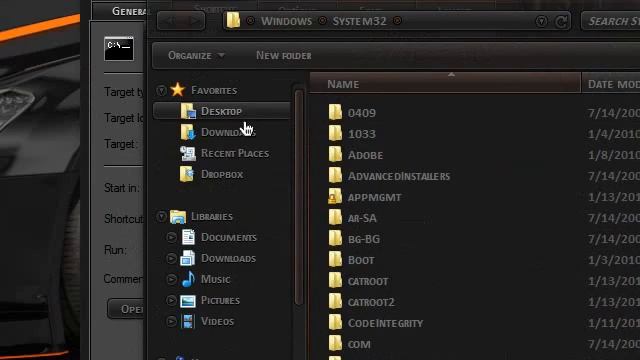
Task: Switch to General tab in Properties window
Action: click(x=120, y=11)
